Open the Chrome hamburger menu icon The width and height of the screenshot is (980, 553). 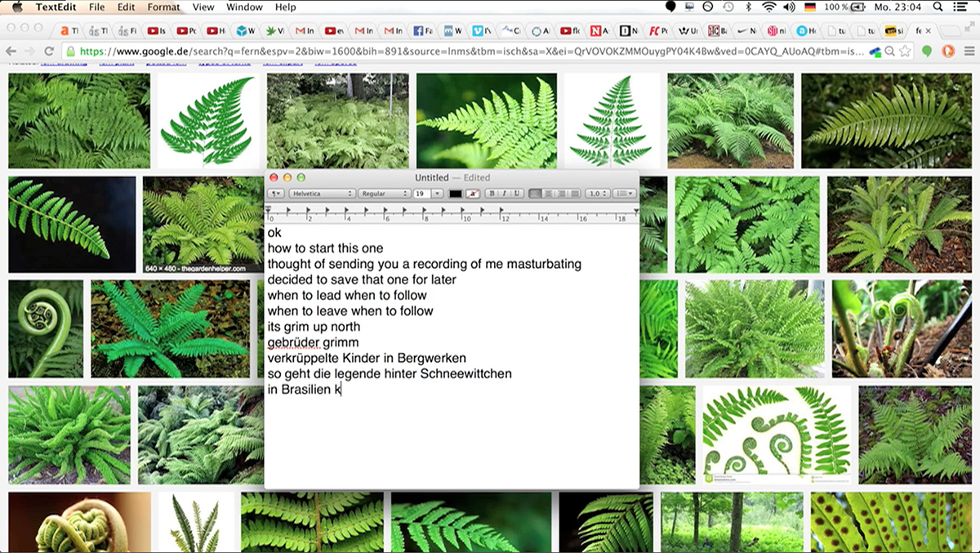point(969,51)
